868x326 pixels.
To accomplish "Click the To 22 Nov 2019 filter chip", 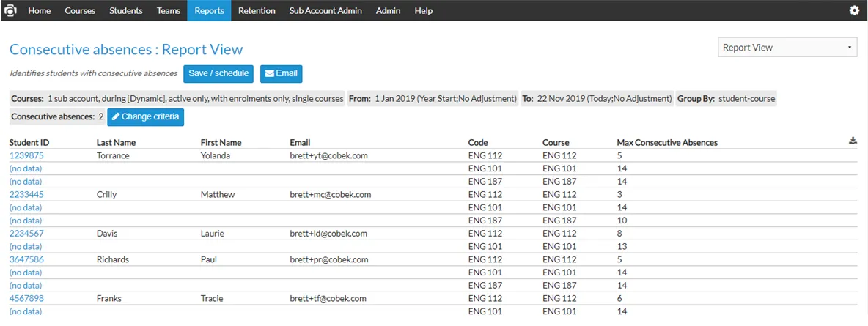I will [x=597, y=99].
